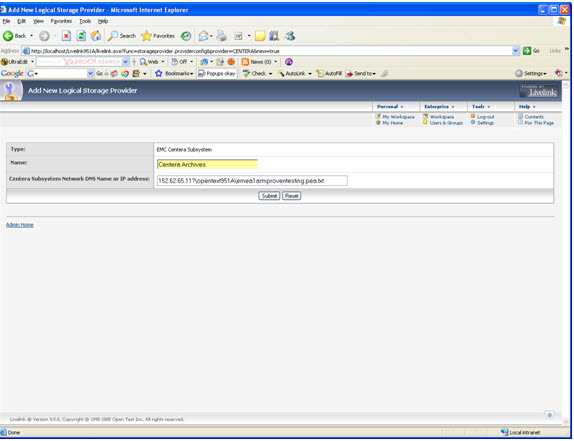Image resolution: width=574 pixels, height=441 pixels.
Task: Print the page with printer icon
Action: (x=221, y=36)
